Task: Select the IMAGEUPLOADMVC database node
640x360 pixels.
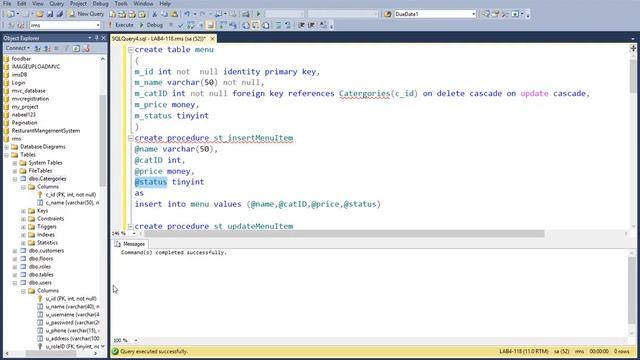Action: [x=36, y=67]
